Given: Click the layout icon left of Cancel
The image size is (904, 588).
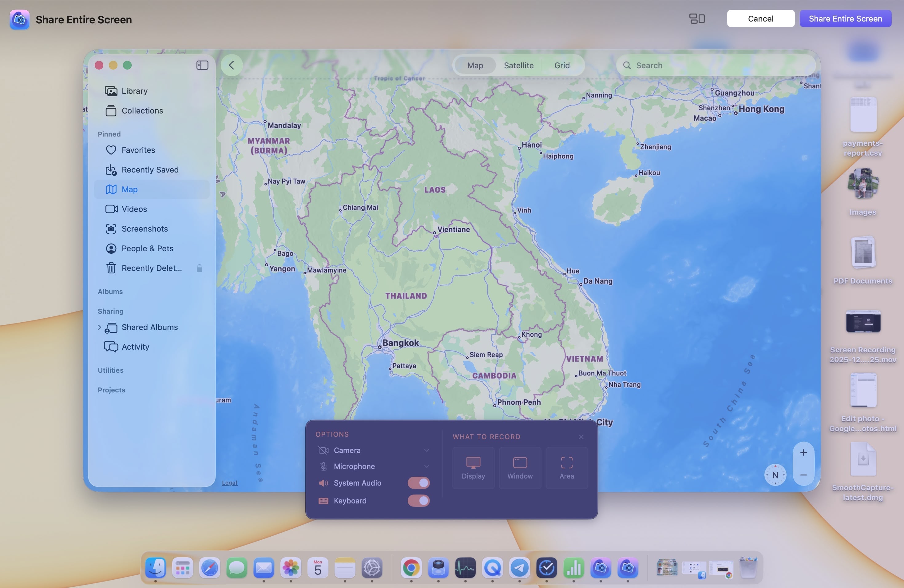Looking at the screenshot, I should [697, 19].
